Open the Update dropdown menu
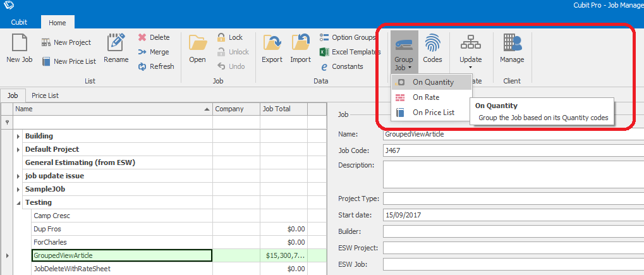 [x=470, y=52]
